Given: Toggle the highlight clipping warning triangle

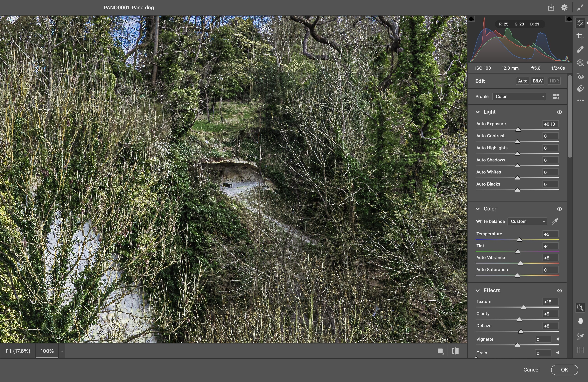Looking at the screenshot, I should 569,18.
